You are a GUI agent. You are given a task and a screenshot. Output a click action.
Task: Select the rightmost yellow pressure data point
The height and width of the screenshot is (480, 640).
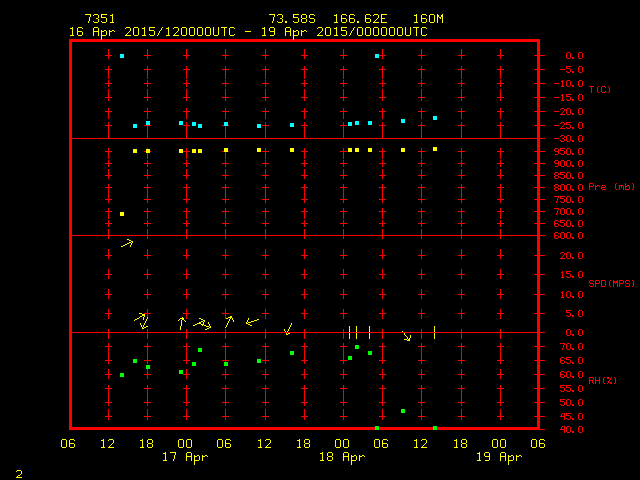[435, 149]
